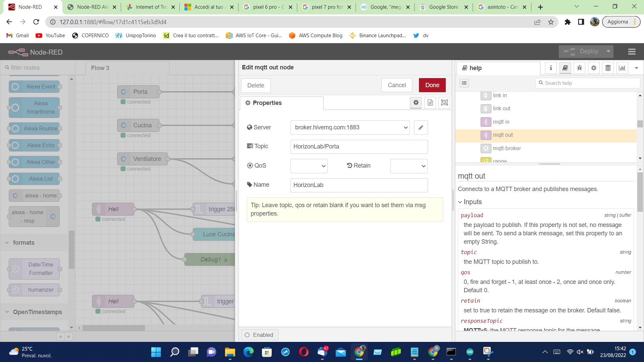Click the red Done button
Image resolution: width=644 pixels, height=362 pixels.
[432, 85]
